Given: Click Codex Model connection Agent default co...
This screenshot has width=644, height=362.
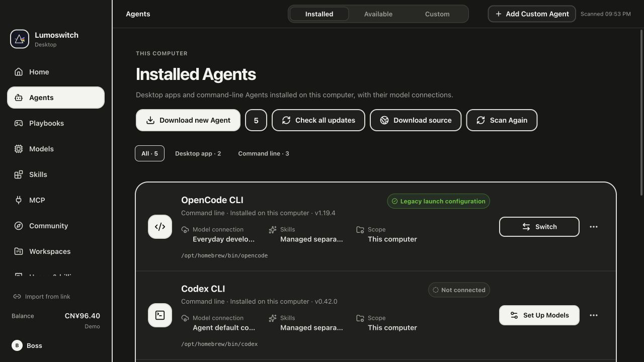Looking at the screenshot, I should [224, 328].
